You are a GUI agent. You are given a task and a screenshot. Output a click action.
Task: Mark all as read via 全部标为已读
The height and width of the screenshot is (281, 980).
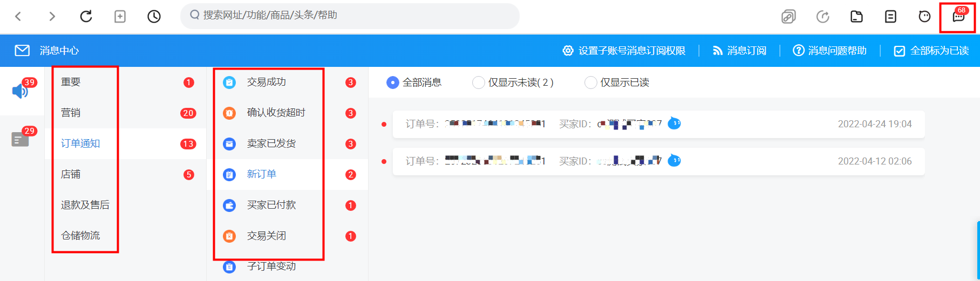click(x=931, y=51)
